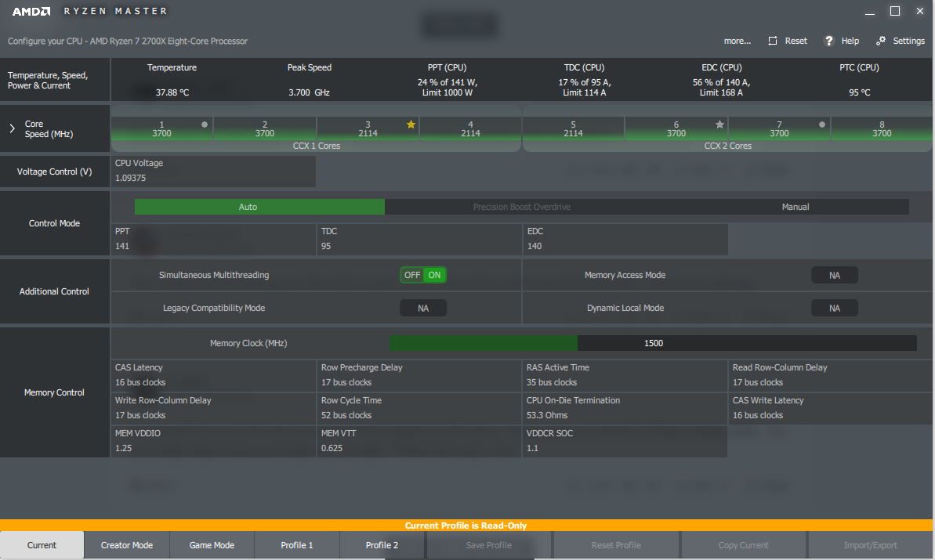Click Legacy Compatibility Mode NA toggle
Image resolution: width=935 pixels, height=560 pixels.
tap(422, 308)
